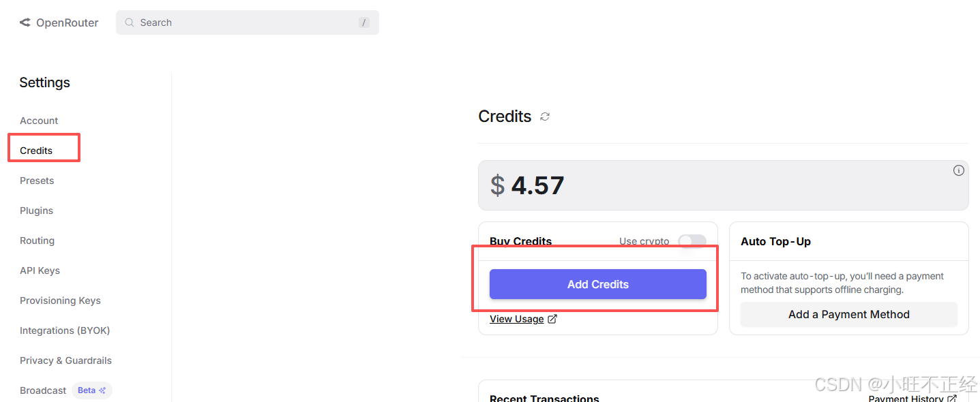Open the Plugins settings section
Viewport: 980px width, 402px height.
pos(36,211)
